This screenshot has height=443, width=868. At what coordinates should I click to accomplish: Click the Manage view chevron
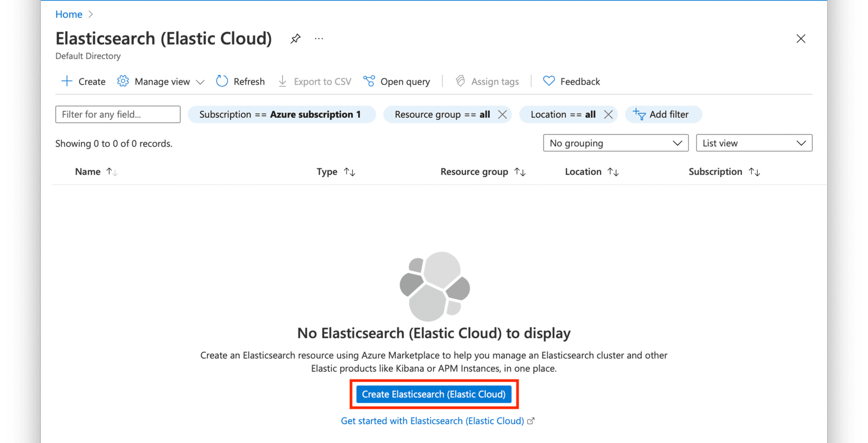pos(200,82)
